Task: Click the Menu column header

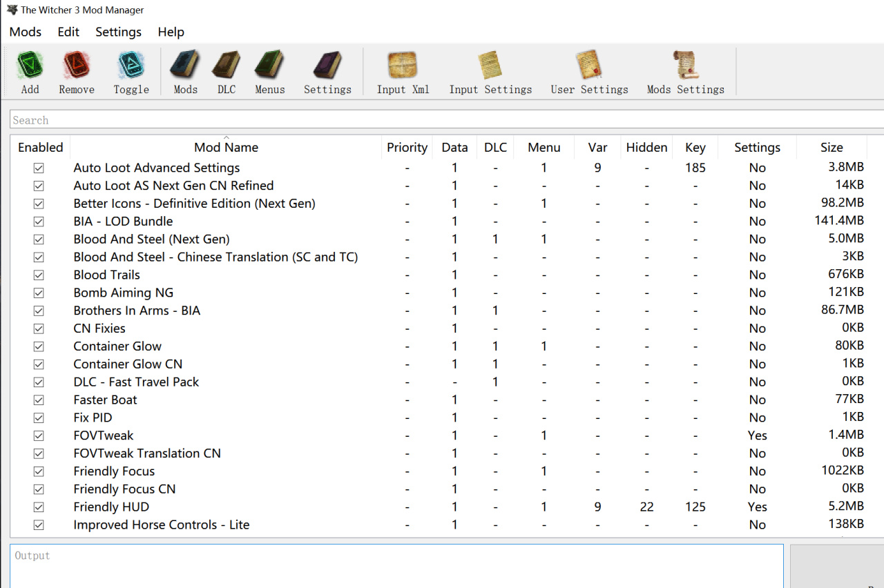Action: pyautogui.click(x=544, y=147)
